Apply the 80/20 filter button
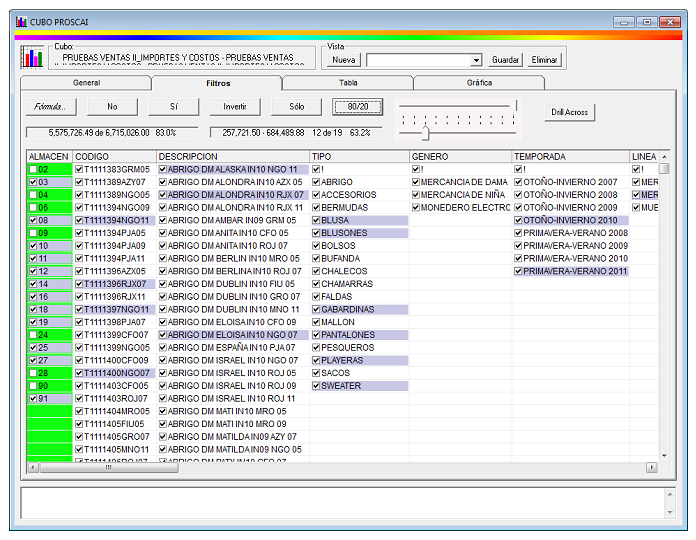The image size is (696, 540). click(x=358, y=106)
